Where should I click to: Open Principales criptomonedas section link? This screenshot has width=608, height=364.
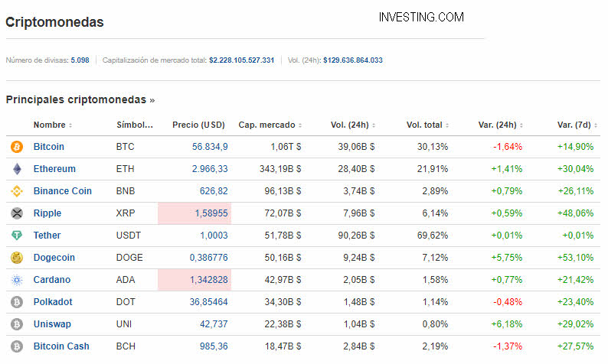(80, 99)
